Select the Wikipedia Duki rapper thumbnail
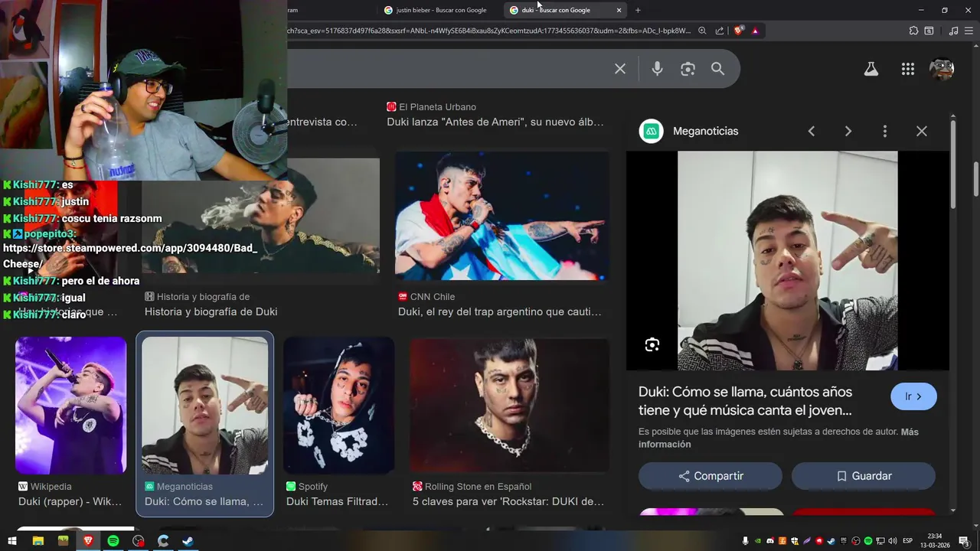The image size is (980, 551). point(70,406)
